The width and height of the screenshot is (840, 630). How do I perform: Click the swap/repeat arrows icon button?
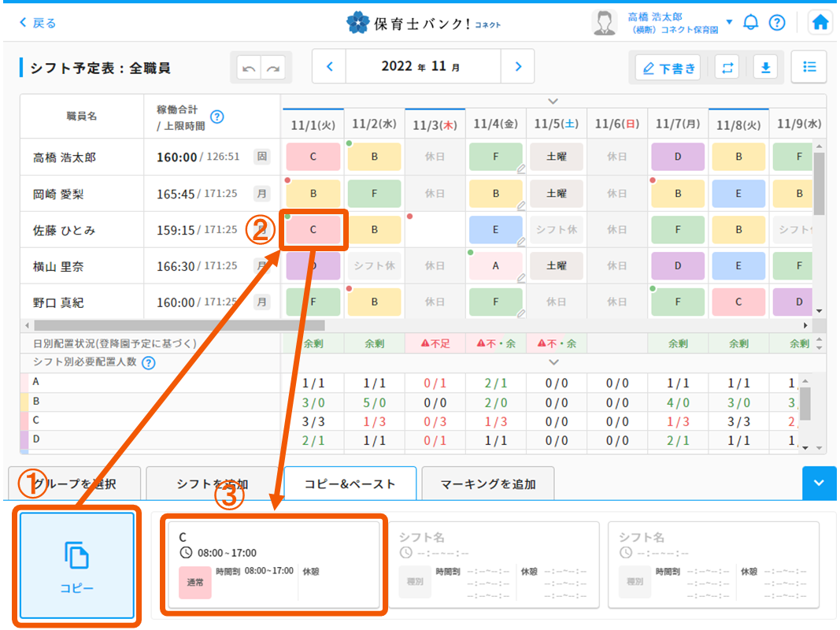click(727, 68)
